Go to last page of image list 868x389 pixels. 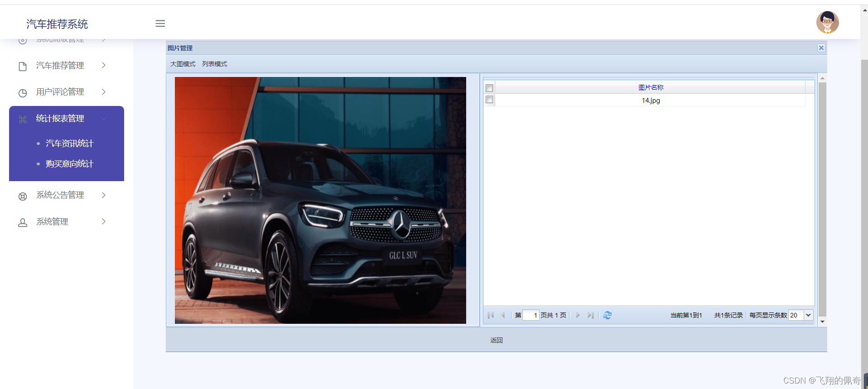click(590, 315)
